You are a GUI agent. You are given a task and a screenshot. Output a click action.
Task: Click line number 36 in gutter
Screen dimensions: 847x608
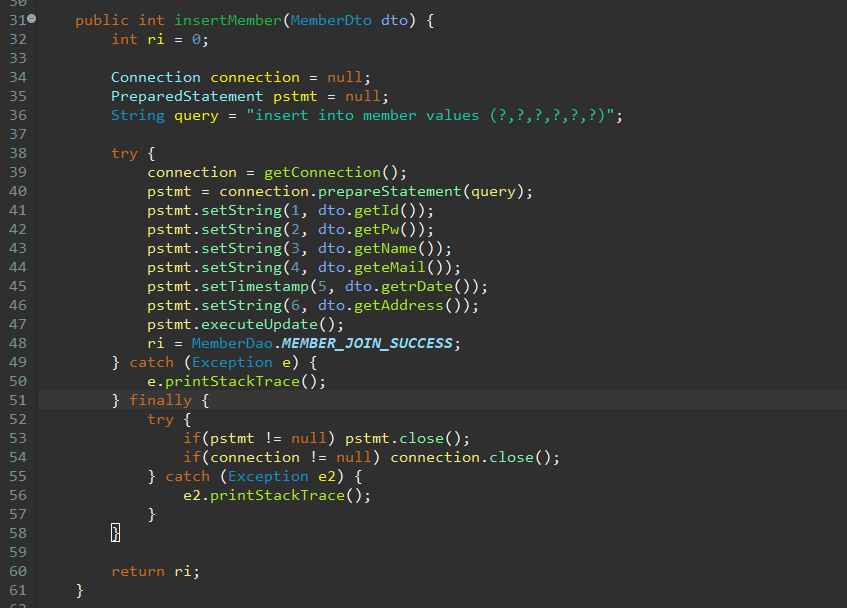18,115
